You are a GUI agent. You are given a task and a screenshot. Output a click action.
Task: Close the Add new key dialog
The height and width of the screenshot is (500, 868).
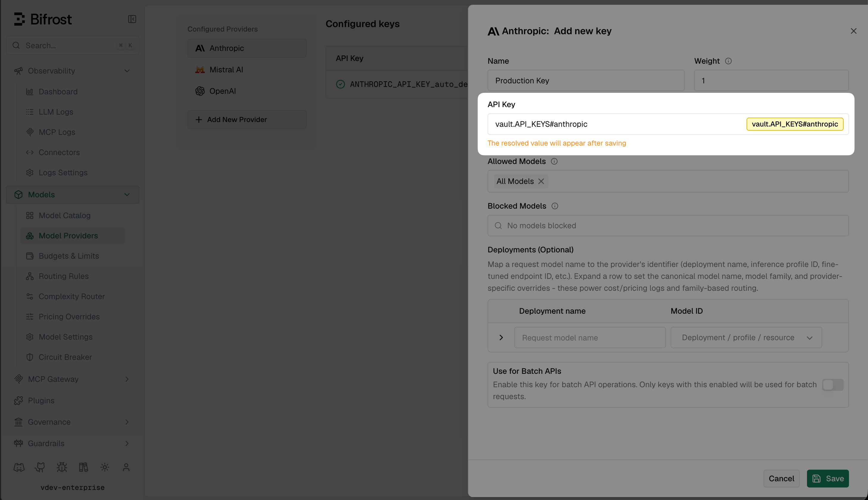pos(854,31)
